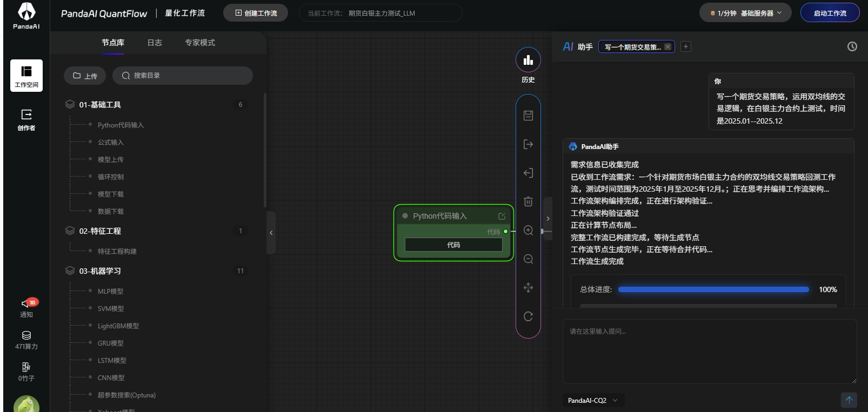The image size is (868, 412).
Task: Open the 历史 history chart button
Action: [528, 60]
